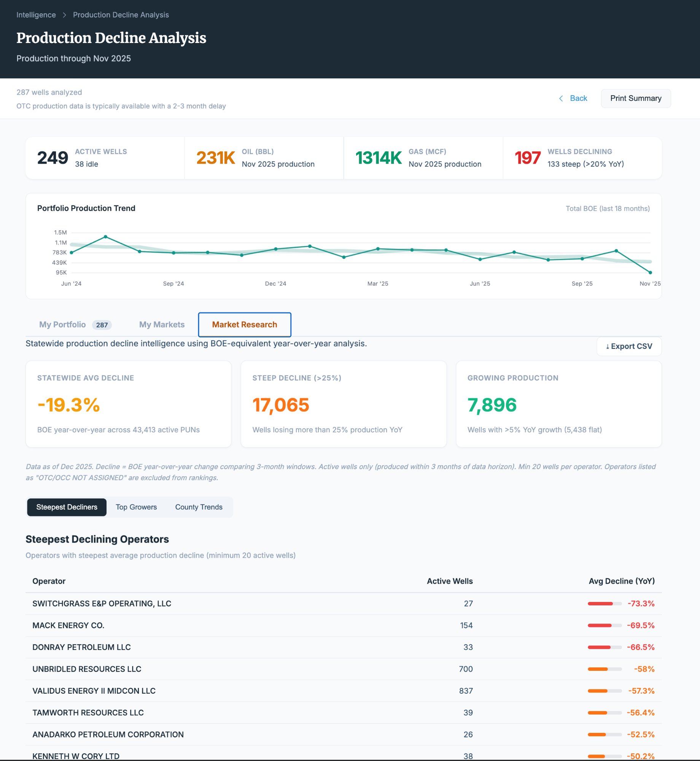Screen dimensions: 700x761
Task: Click the download icon in Export CSV
Action: point(608,347)
